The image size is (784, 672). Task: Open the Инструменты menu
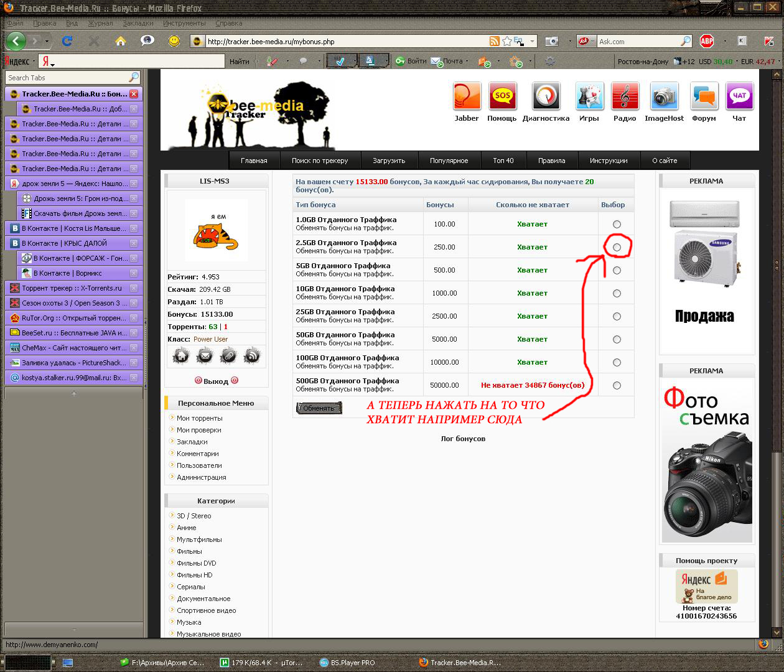tap(184, 23)
